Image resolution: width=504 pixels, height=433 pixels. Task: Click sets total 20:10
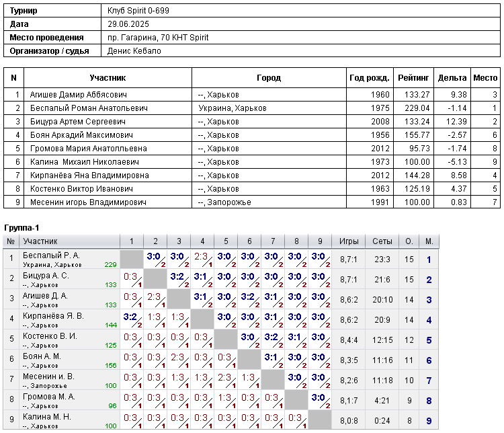(x=382, y=300)
